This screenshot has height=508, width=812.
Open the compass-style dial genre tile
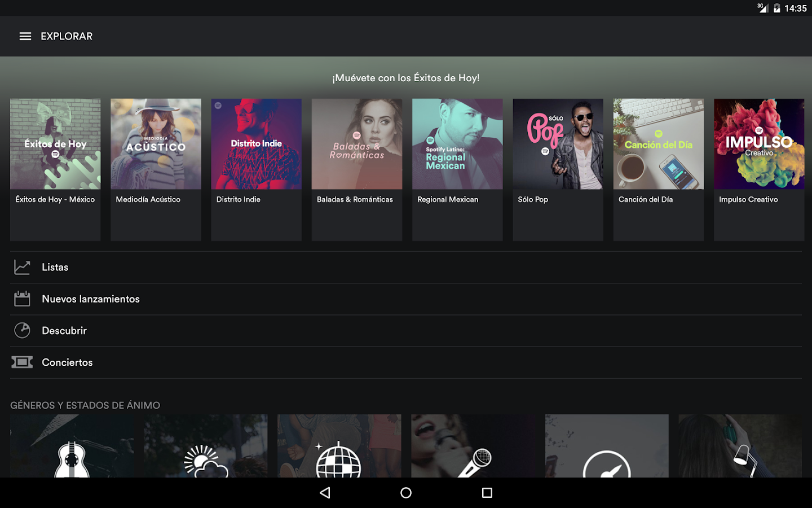pos(607,446)
